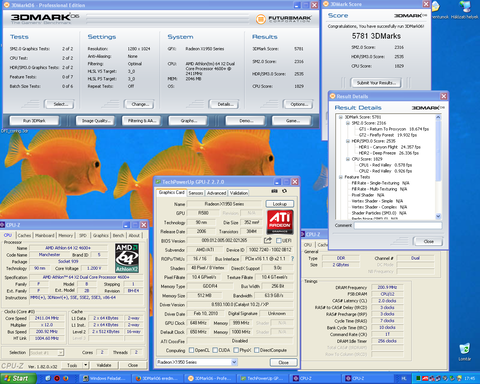Click the GPU-Z screenshot camera icon
This screenshot has width=480, height=384.
click(x=274, y=191)
